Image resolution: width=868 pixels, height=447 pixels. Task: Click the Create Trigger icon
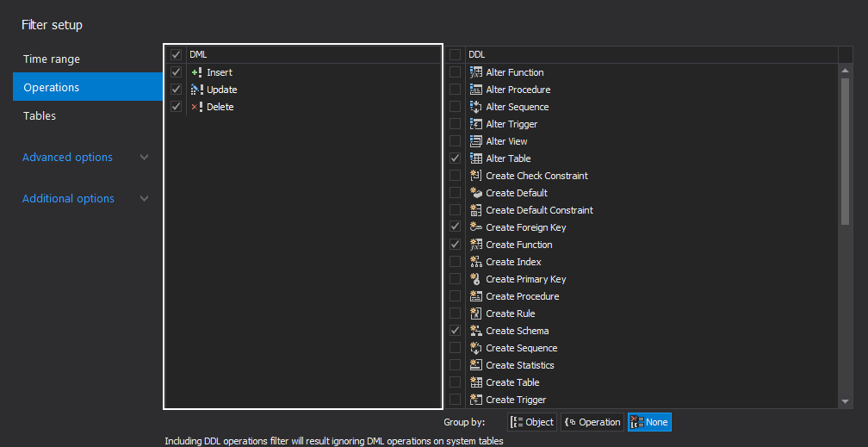click(x=475, y=400)
